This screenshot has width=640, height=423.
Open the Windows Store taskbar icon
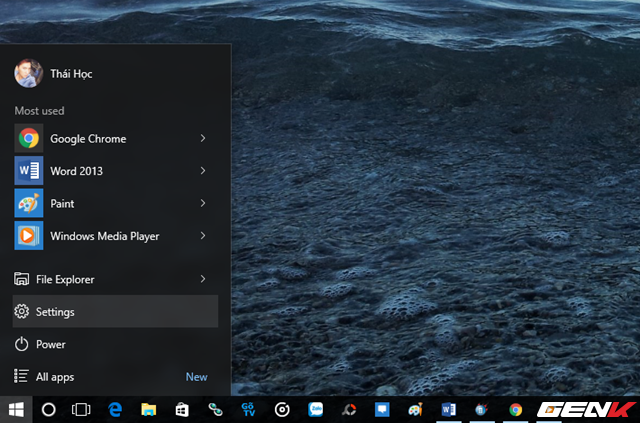(181, 409)
